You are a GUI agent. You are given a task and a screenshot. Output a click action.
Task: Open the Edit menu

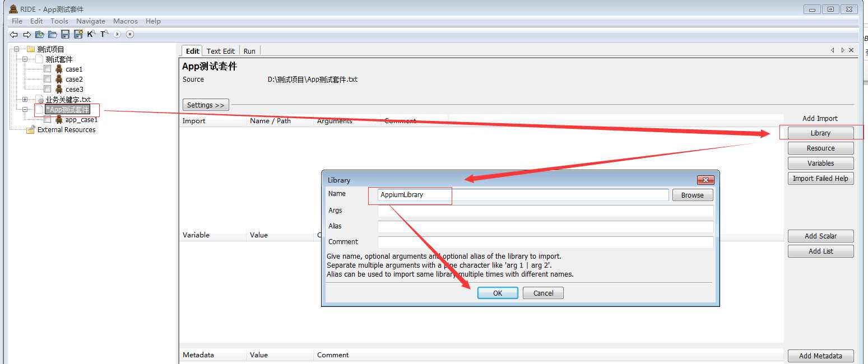[36, 21]
